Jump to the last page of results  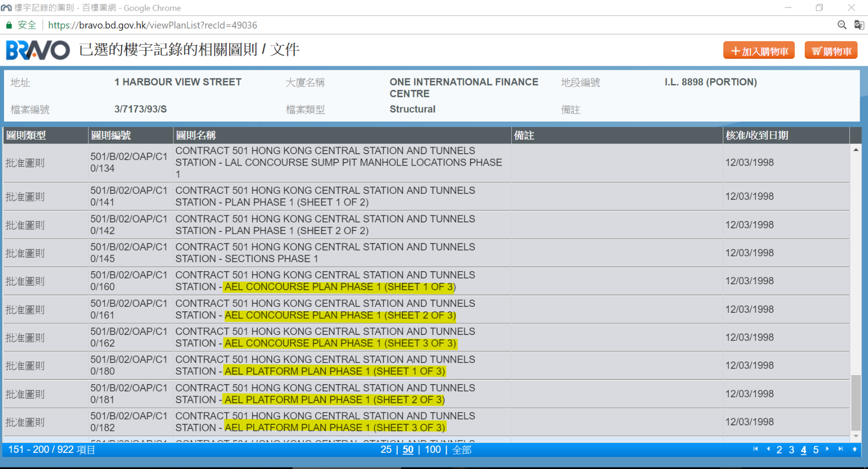pyautogui.click(x=840, y=449)
